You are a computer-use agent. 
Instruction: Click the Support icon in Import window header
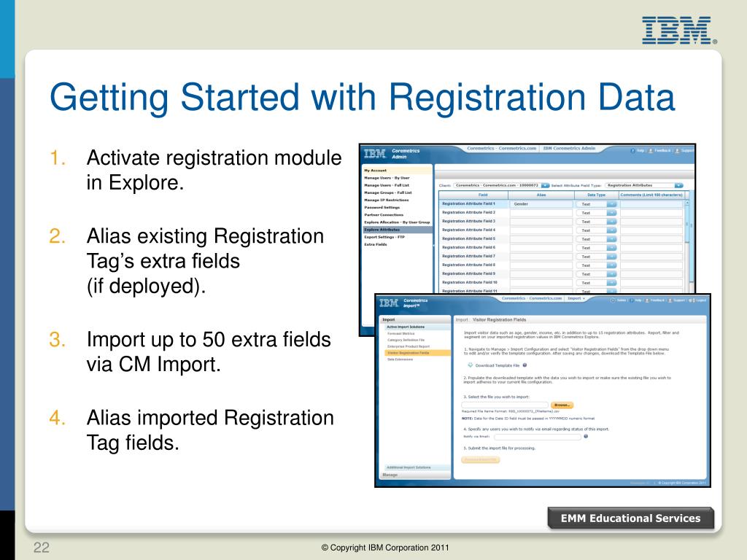[670, 300]
